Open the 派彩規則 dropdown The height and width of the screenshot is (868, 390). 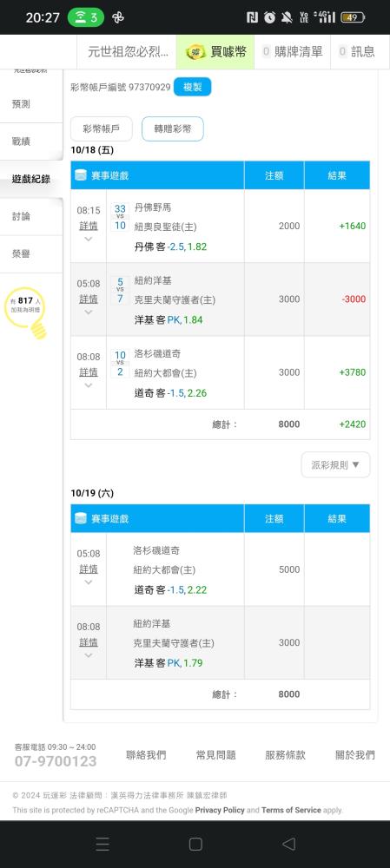click(335, 465)
